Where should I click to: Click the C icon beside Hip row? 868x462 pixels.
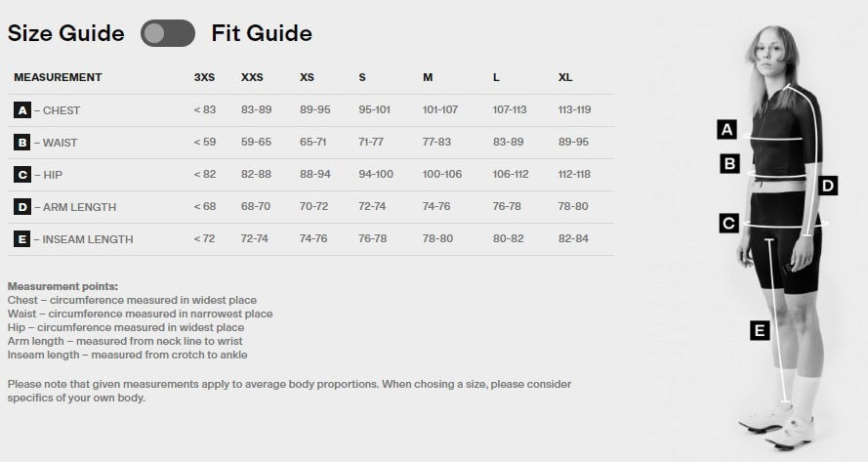coord(21,175)
